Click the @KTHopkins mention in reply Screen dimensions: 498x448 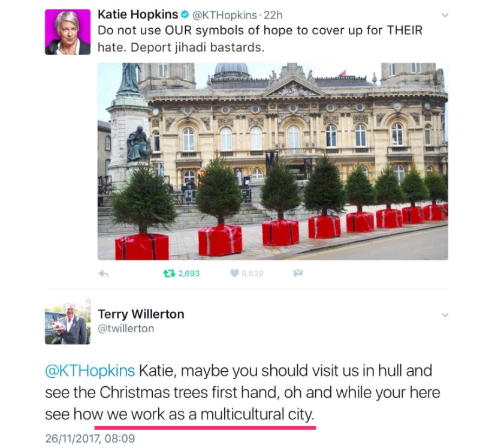90,371
